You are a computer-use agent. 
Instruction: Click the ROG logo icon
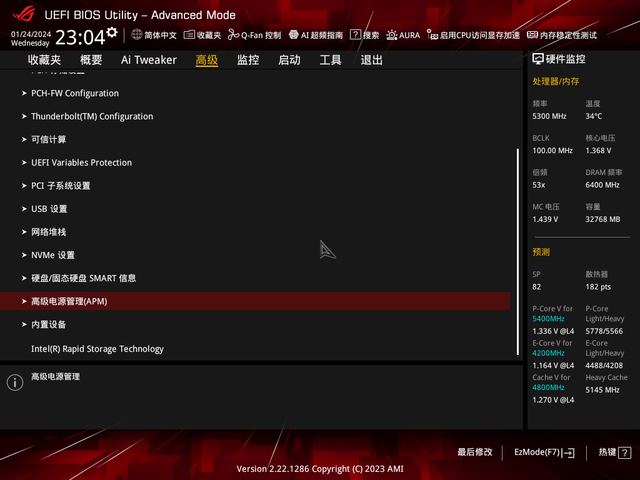point(23,13)
